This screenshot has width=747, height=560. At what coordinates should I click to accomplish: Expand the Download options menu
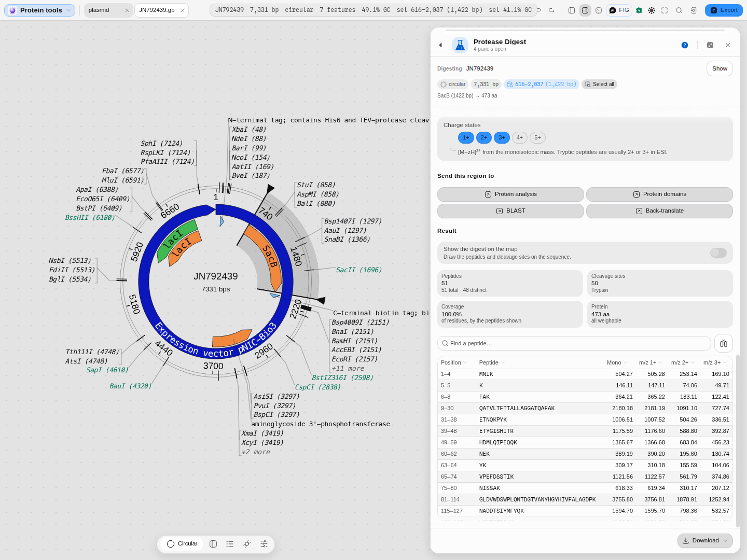(705, 540)
